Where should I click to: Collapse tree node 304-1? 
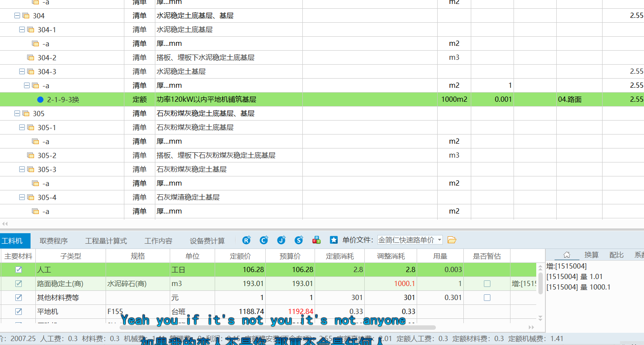tap(22, 30)
